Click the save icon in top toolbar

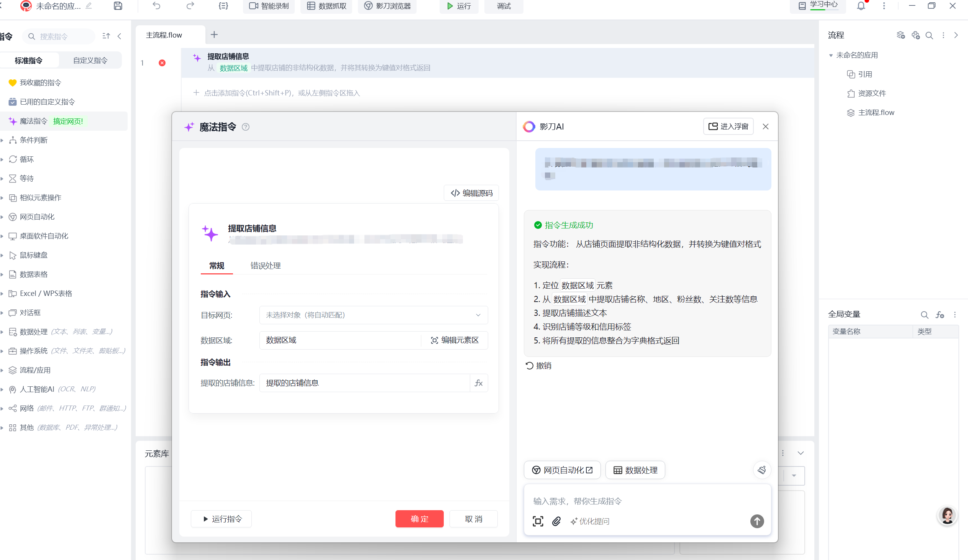[118, 6]
